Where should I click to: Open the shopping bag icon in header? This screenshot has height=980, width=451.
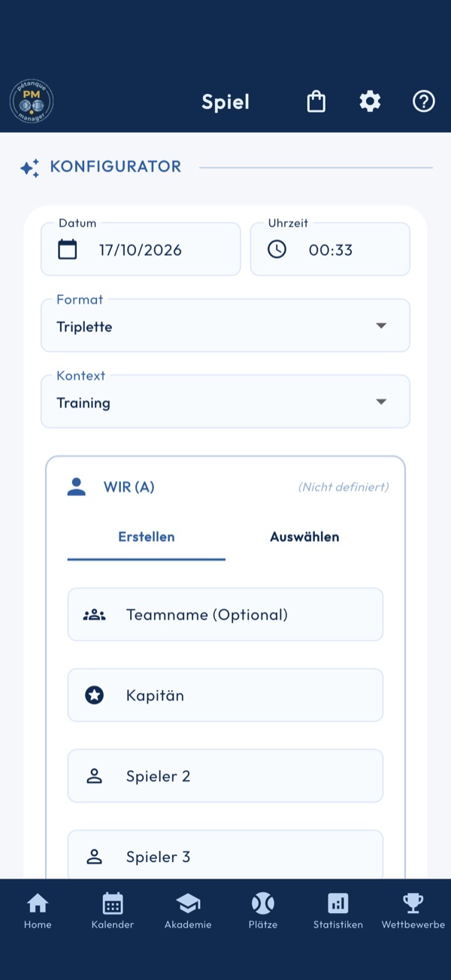click(316, 101)
